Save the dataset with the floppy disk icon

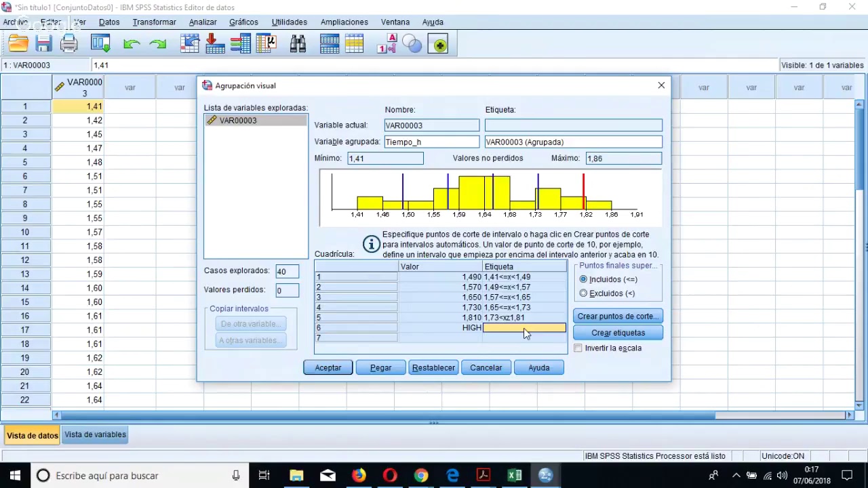click(43, 44)
